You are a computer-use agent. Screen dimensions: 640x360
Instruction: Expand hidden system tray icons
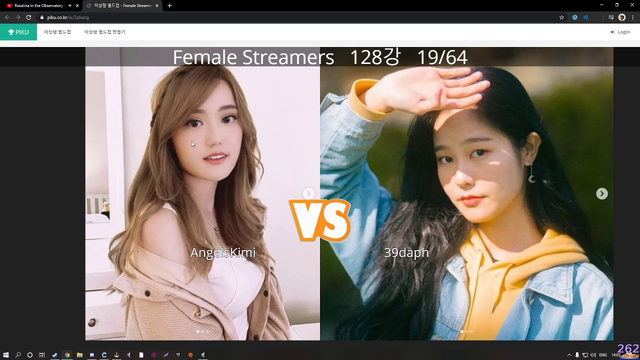569,355
